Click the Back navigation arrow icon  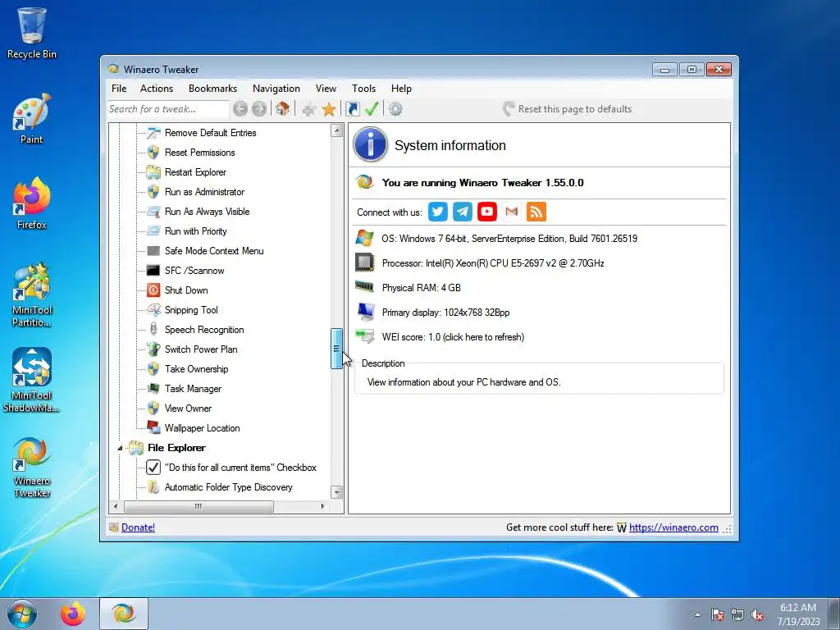240,109
